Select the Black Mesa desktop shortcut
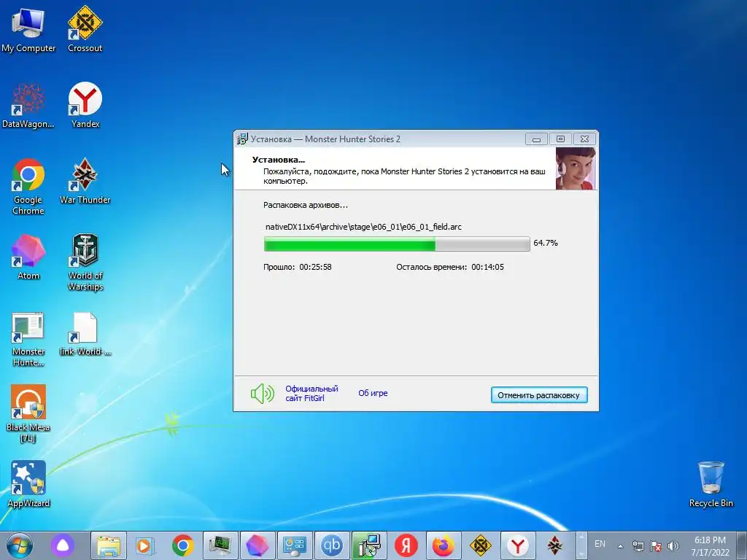 (x=28, y=413)
